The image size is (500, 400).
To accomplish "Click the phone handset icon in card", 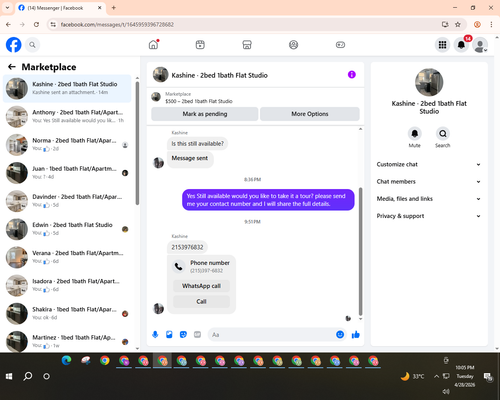I will point(179,267).
